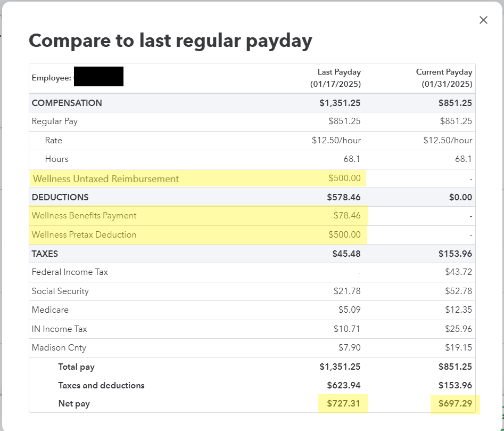Select the COMPENSATION section header label
Image resolution: width=504 pixels, height=431 pixels.
tap(67, 103)
